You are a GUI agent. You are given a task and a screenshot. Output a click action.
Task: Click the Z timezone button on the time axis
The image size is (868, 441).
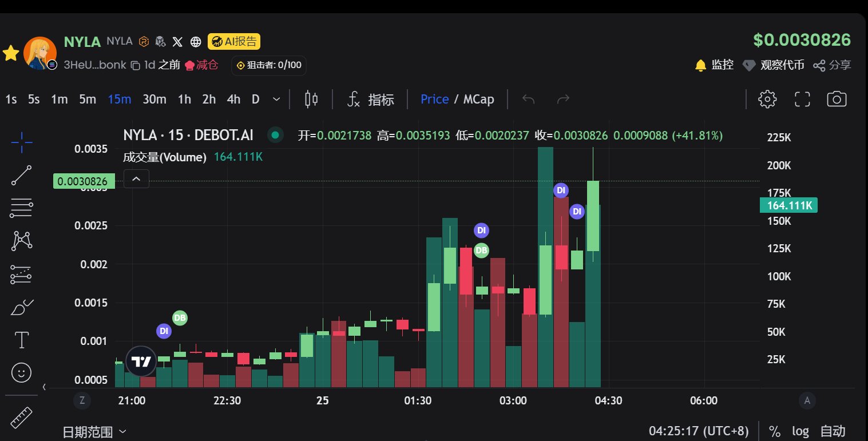(82, 400)
